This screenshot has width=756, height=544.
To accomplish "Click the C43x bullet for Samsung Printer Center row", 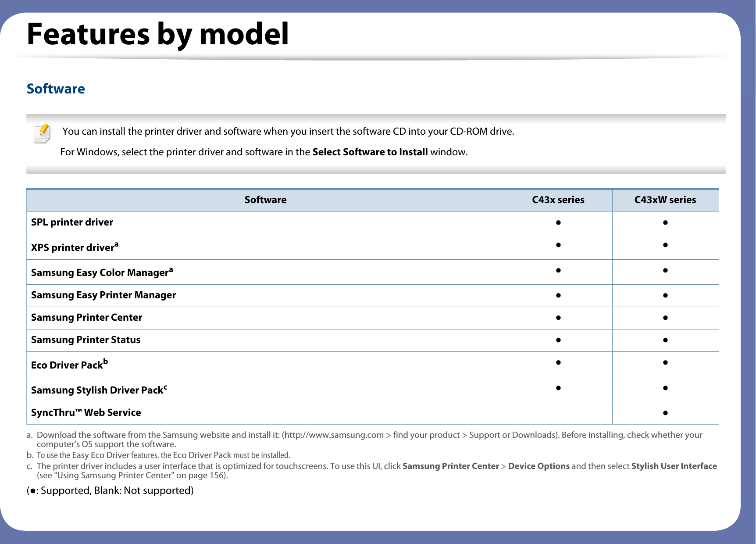I will pyautogui.click(x=558, y=318).
